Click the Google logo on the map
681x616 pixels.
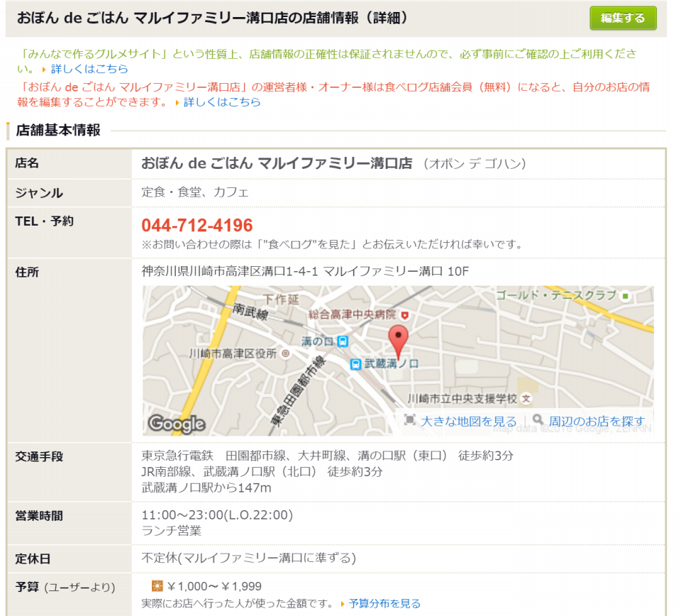(177, 424)
